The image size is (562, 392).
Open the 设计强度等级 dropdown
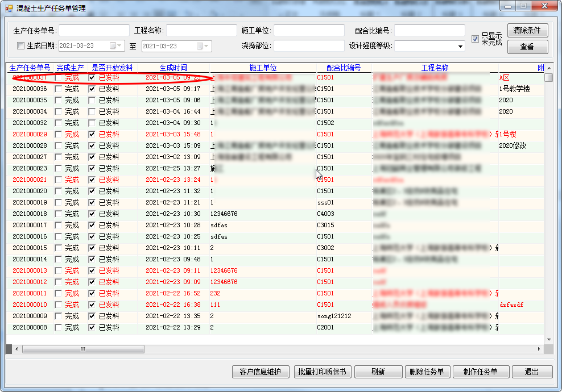tap(460, 46)
